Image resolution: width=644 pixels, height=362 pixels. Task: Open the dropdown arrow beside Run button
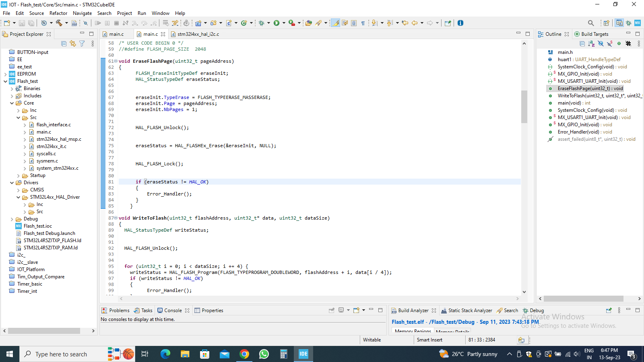(x=284, y=23)
